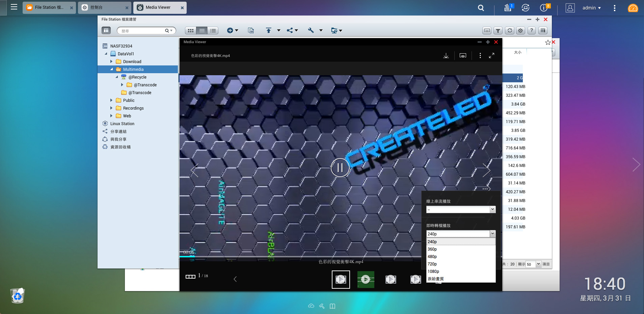This screenshot has width=644, height=314.
Task: Refresh the File Station file list
Action: [x=510, y=30]
